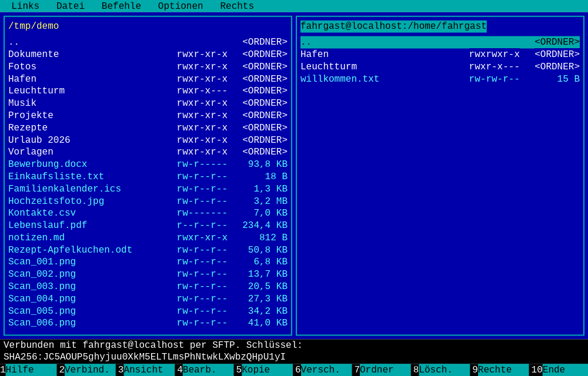This screenshot has height=376, width=588.
Task: Click the 2Verbind. function key
Action: pos(87,370)
